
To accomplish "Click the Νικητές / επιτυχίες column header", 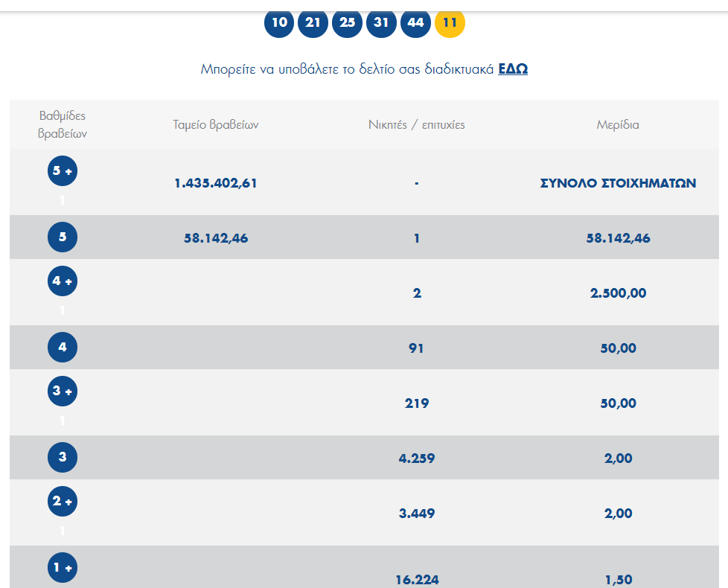I will click(417, 125).
